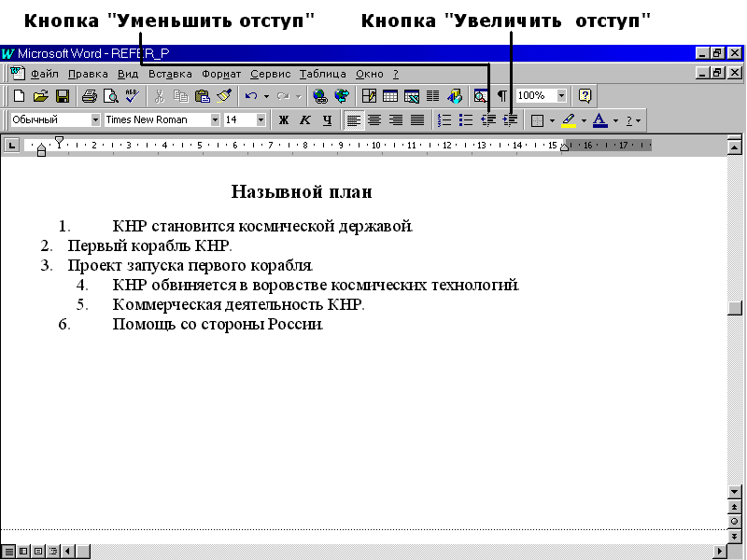Center the paragraph text
Screen dimensions: 747x560
tap(374, 120)
